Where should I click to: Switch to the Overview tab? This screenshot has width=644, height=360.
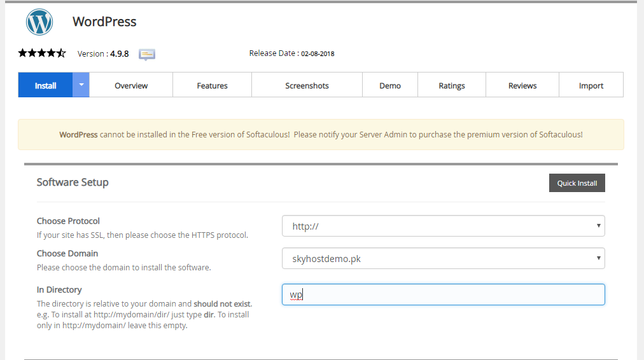(131, 85)
